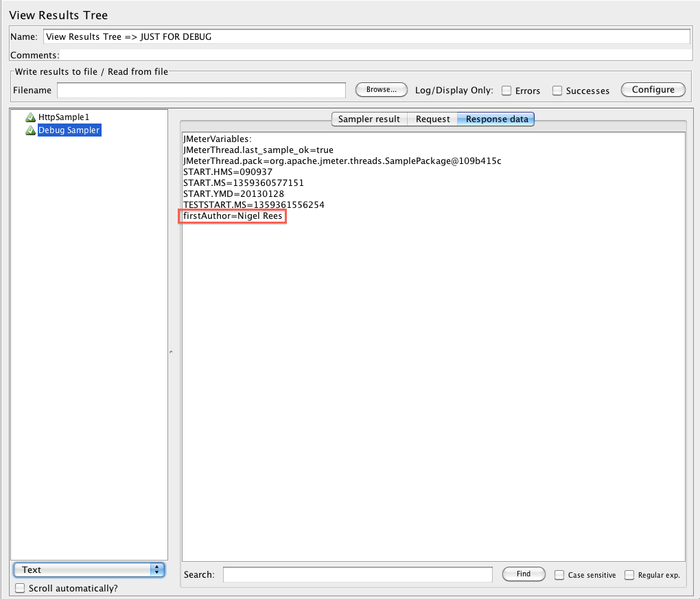Focus the Search text field
This screenshot has height=599, width=700.
point(358,574)
